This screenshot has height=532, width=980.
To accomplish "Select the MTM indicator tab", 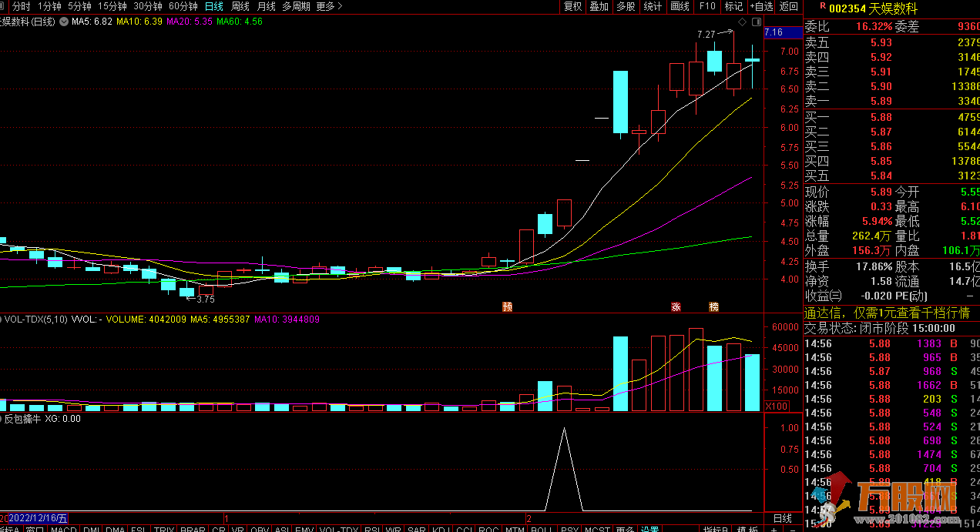I will (514, 530).
